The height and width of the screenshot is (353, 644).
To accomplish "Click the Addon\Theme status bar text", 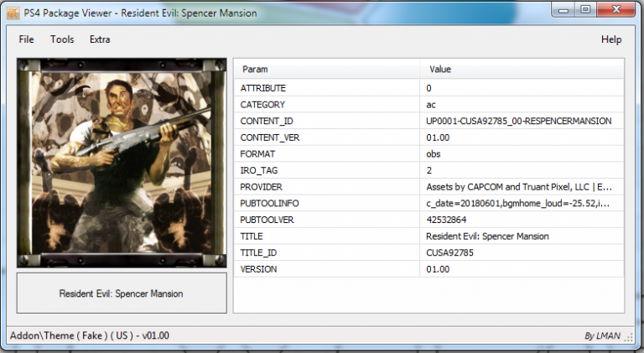I will coord(89,335).
